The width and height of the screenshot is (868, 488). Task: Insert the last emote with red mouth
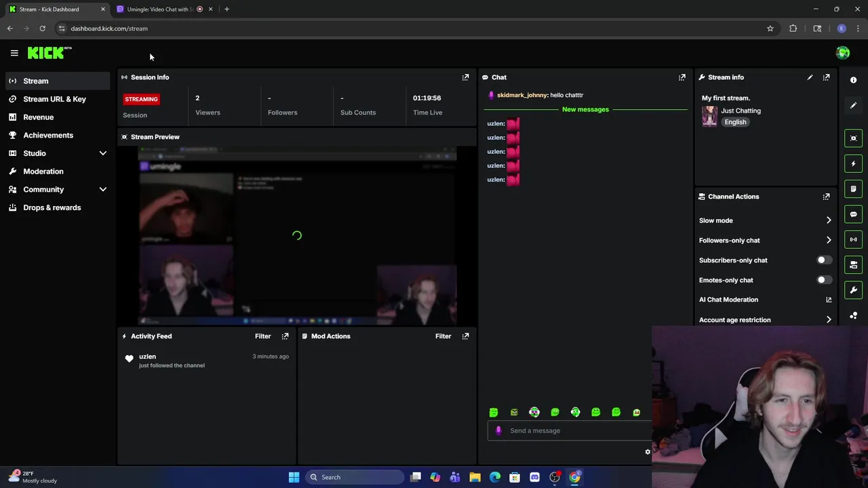636,412
